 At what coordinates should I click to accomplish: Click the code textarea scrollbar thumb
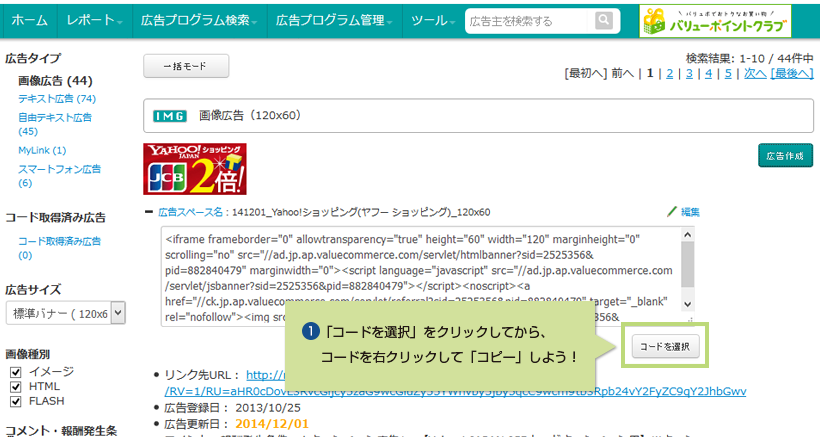pos(688,264)
